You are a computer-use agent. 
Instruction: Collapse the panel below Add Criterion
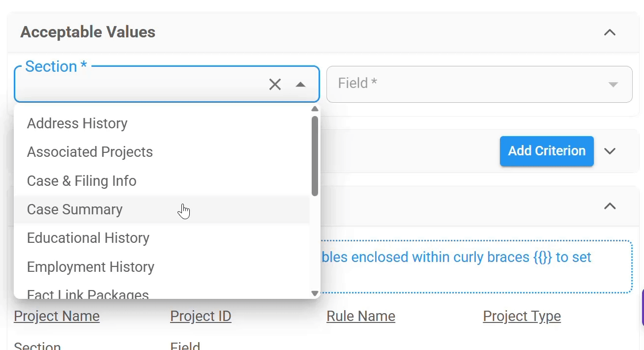pyautogui.click(x=610, y=206)
